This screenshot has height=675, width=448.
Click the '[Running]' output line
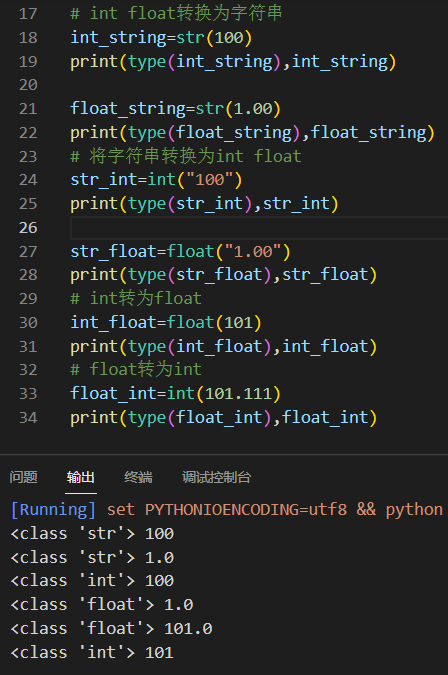pos(227,510)
